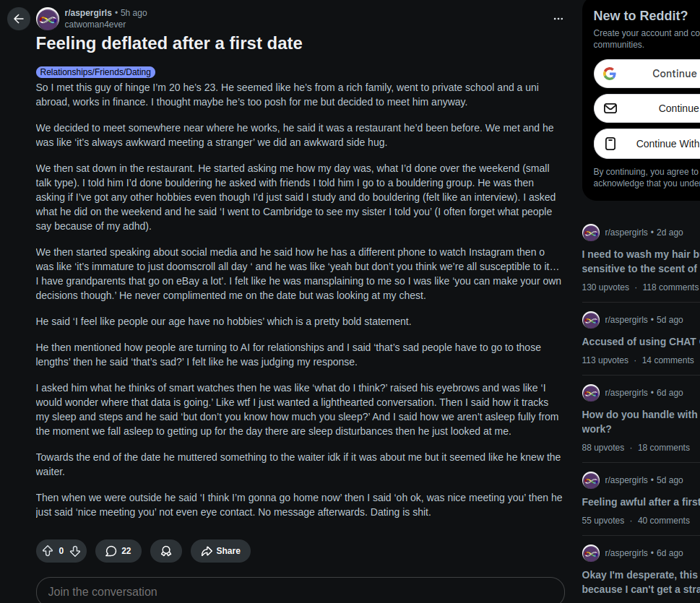Screen dimensions: 700x603
Task: Open the "I need to wash my hair" post
Action: pos(640,261)
